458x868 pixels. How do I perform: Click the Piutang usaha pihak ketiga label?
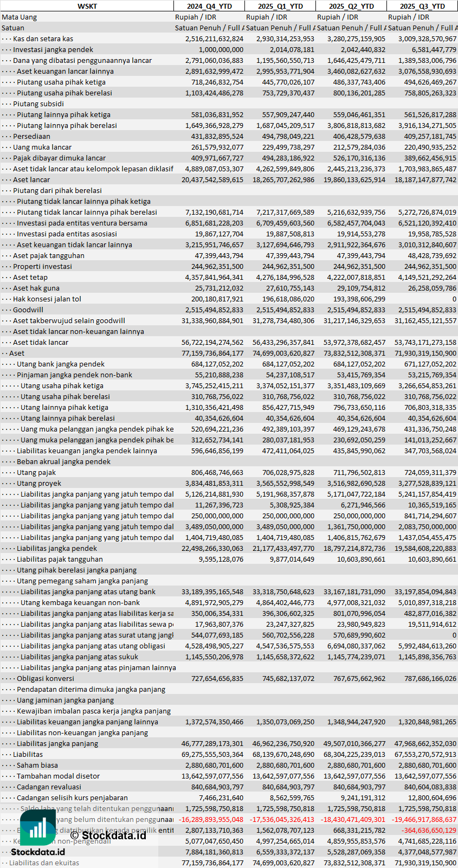coord(61,82)
